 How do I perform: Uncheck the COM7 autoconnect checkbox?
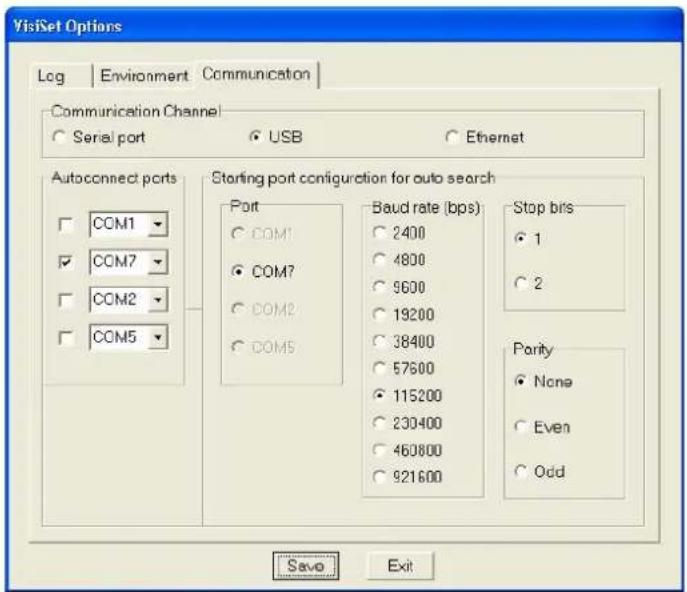(x=66, y=262)
